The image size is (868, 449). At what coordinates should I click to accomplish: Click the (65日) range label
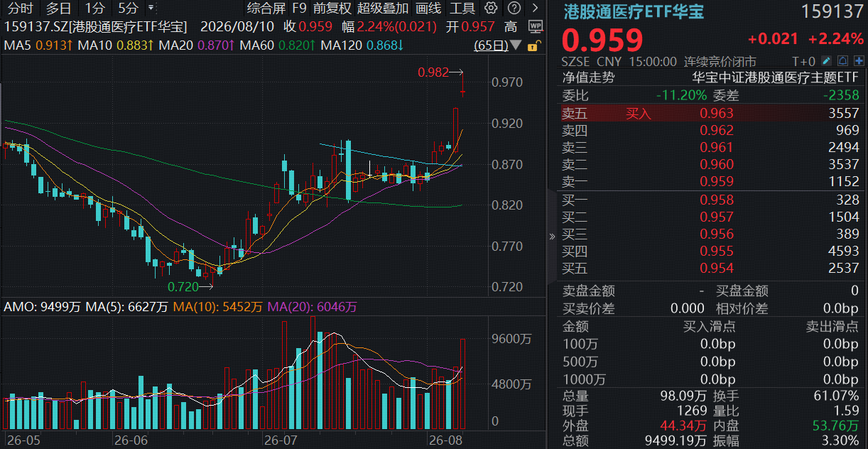pyautogui.click(x=491, y=45)
